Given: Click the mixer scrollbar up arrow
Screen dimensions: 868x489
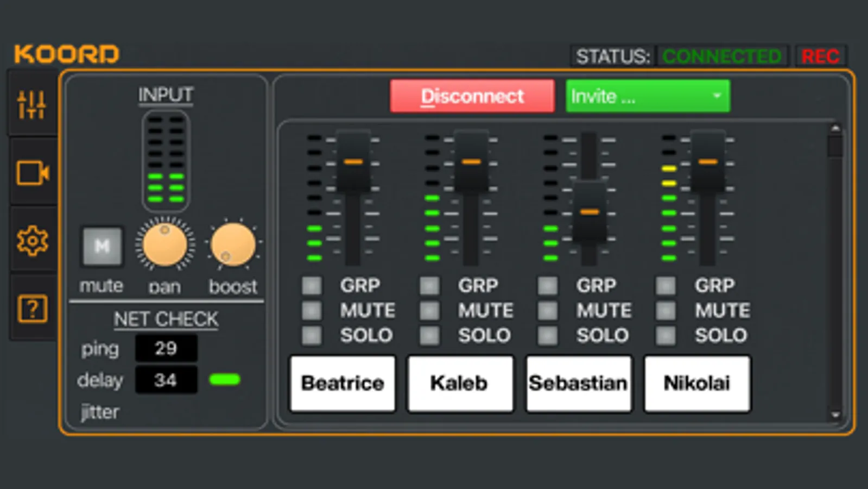Looking at the screenshot, I should click(835, 128).
